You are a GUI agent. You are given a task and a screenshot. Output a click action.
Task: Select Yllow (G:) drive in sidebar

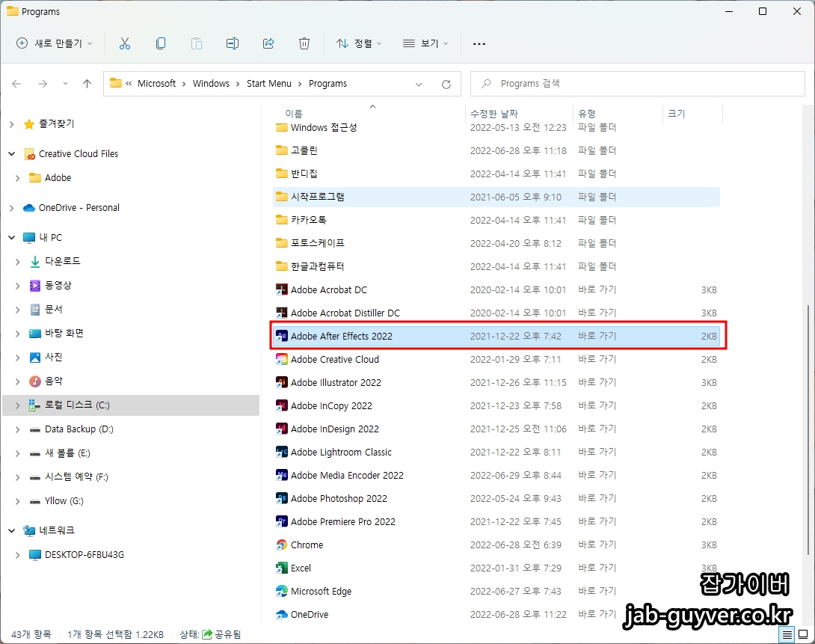click(x=64, y=501)
